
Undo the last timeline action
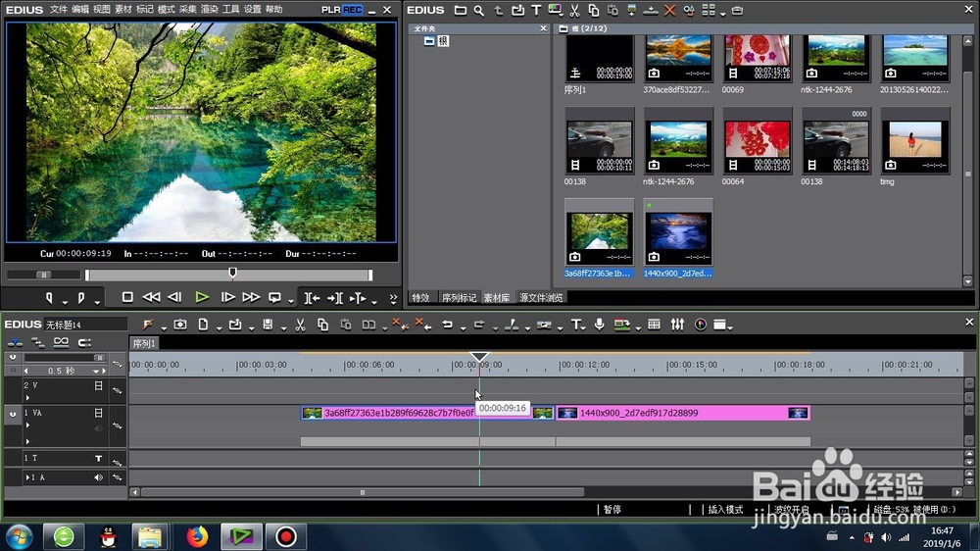(x=447, y=324)
